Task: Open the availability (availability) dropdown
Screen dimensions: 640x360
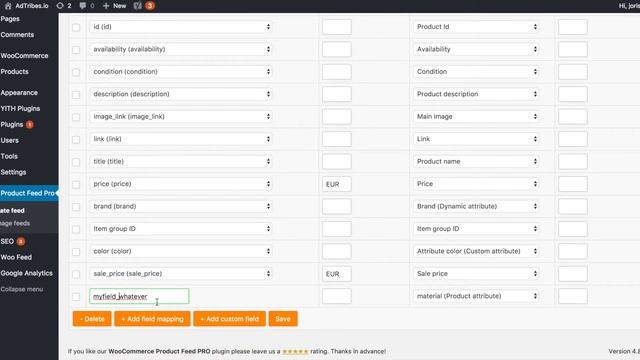Action: pyautogui.click(x=181, y=49)
